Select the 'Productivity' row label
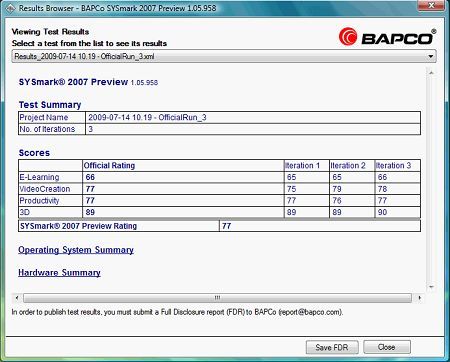This screenshot has height=362, width=450. click(39, 201)
